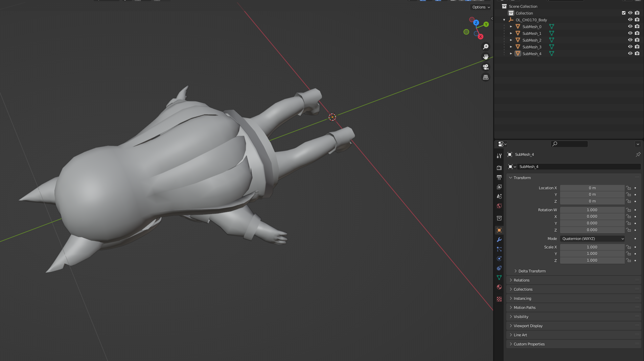
Task: Open the World properties tab
Action: coord(499,206)
